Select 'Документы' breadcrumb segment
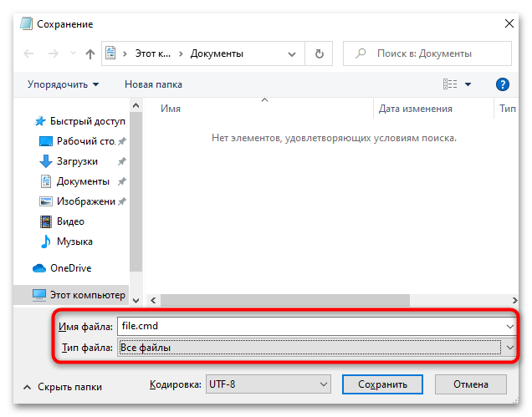This screenshot has height=417, width=532. [x=217, y=53]
